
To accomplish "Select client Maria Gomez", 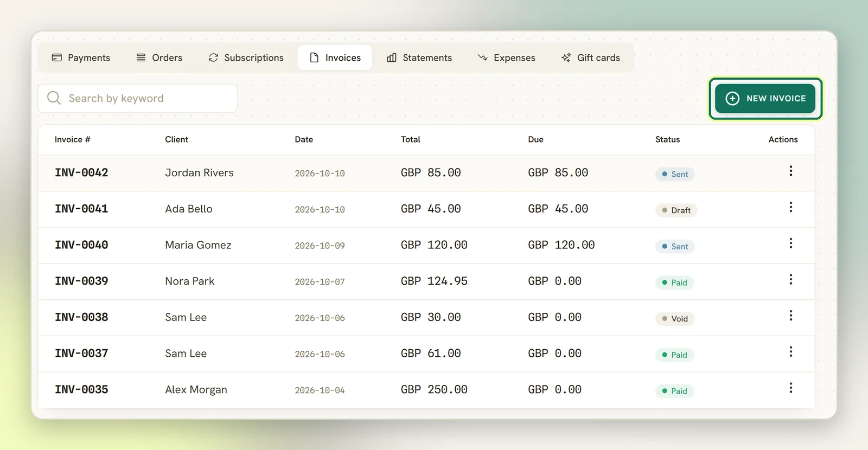I will [198, 245].
